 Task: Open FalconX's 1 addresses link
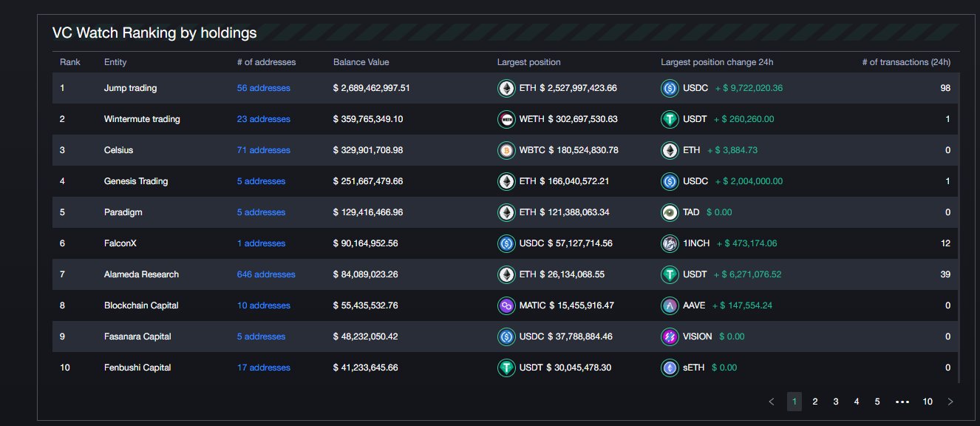[261, 243]
